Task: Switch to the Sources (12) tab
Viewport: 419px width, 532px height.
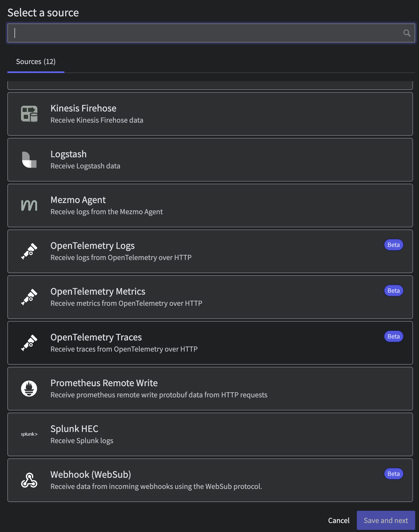Action: click(36, 62)
